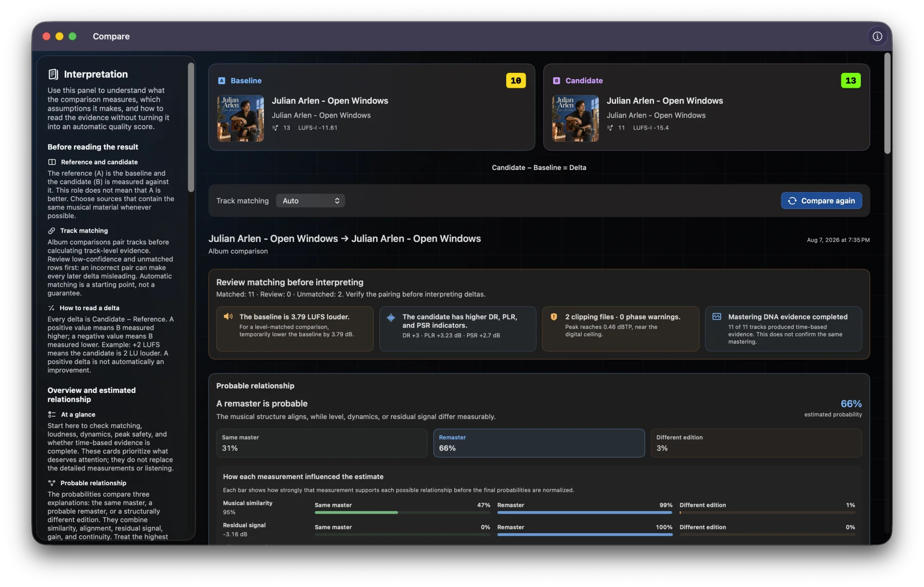Click the Candidate score badge 13
The image size is (924, 587).
coord(851,81)
